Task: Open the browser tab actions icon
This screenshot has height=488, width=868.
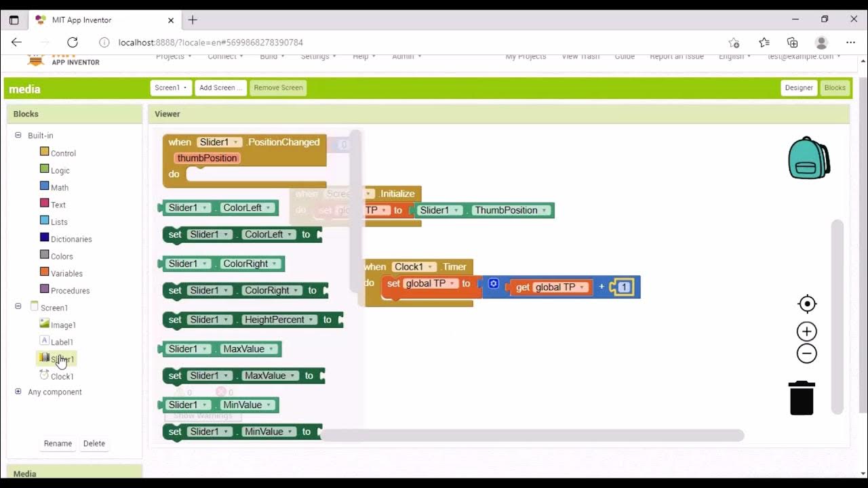Action: (x=14, y=20)
